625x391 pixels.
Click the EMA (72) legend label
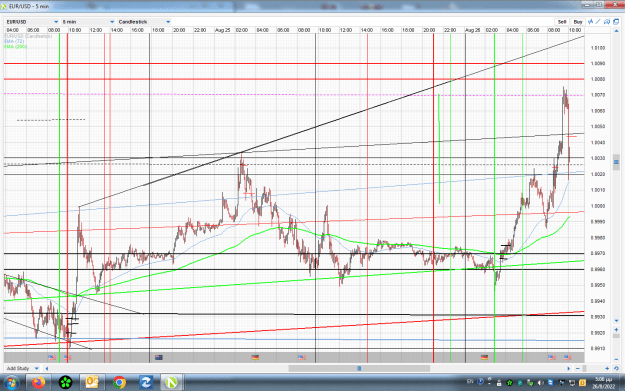(14, 41)
